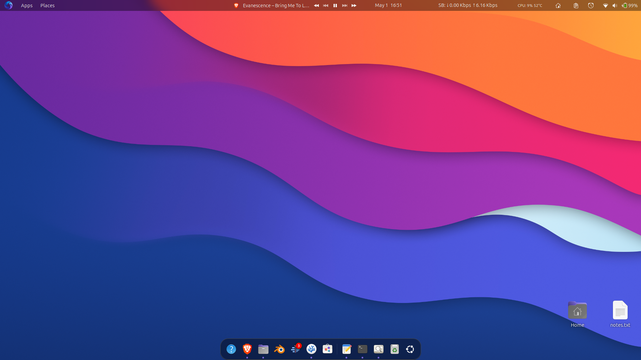Image resolution: width=641 pixels, height=360 pixels.
Task: Open the battery 99% indicator
Action: (x=630, y=5)
